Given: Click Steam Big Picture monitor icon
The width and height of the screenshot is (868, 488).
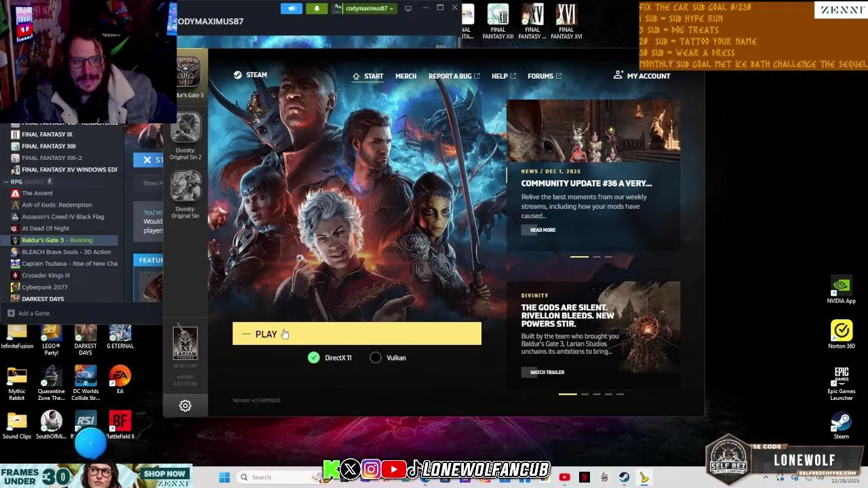Looking at the screenshot, I should point(408,8).
